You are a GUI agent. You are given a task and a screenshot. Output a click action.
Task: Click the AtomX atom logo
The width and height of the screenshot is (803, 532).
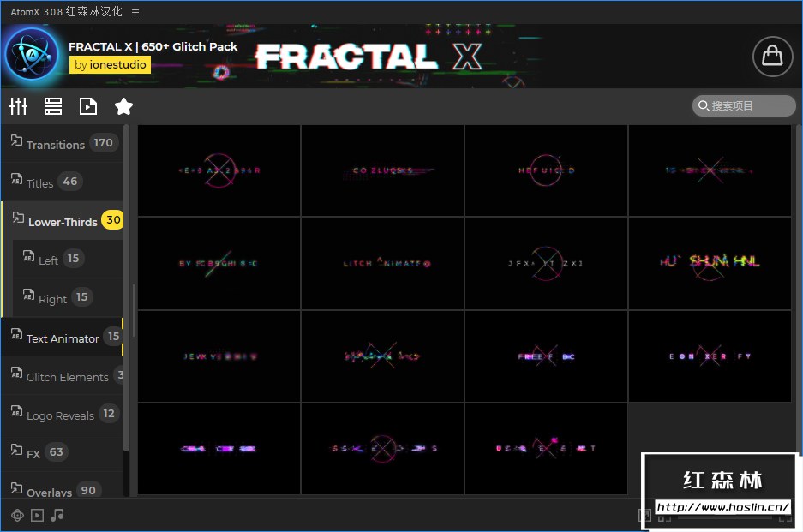point(32,54)
